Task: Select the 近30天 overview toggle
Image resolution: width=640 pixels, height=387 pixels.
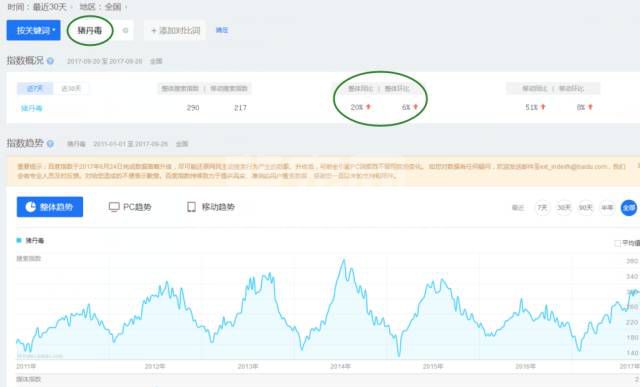Action: coord(71,88)
